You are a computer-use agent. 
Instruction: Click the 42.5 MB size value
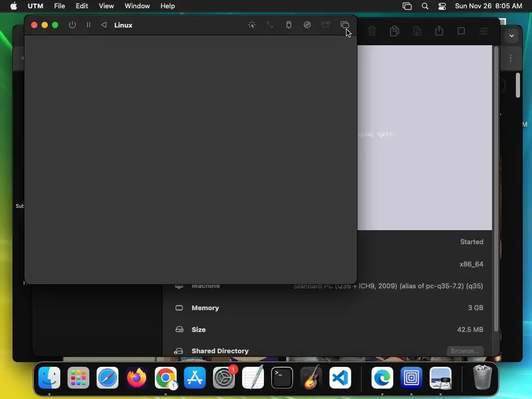[470, 329]
